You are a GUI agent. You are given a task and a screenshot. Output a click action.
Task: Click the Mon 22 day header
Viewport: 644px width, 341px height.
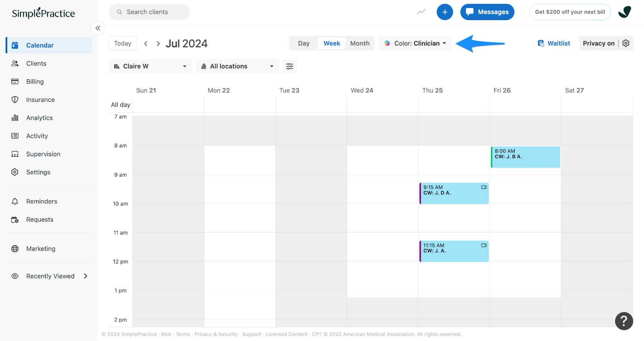(219, 91)
